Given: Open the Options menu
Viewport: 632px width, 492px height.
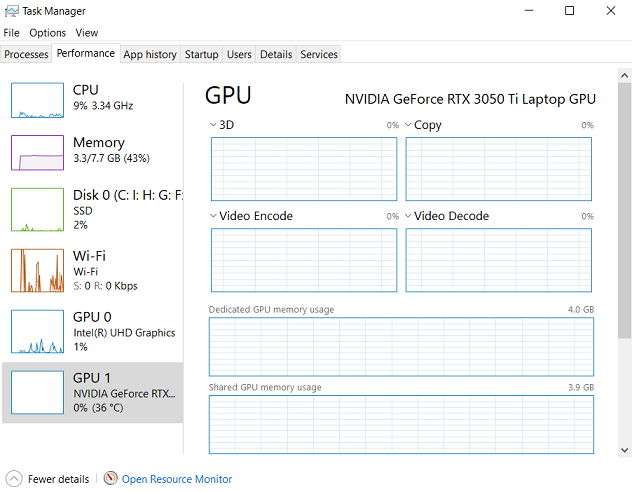Looking at the screenshot, I should point(47,33).
